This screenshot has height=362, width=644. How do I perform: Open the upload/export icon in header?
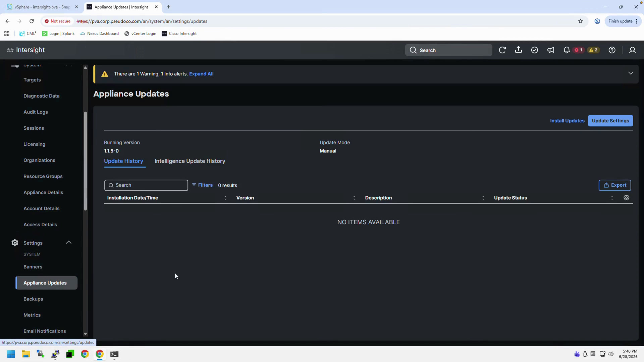519,50
